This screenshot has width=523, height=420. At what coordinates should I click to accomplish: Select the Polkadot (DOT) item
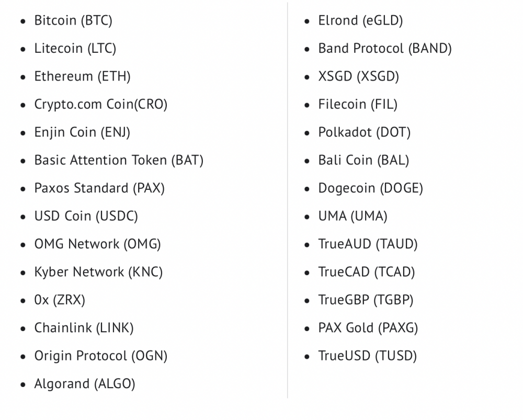(364, 132)
